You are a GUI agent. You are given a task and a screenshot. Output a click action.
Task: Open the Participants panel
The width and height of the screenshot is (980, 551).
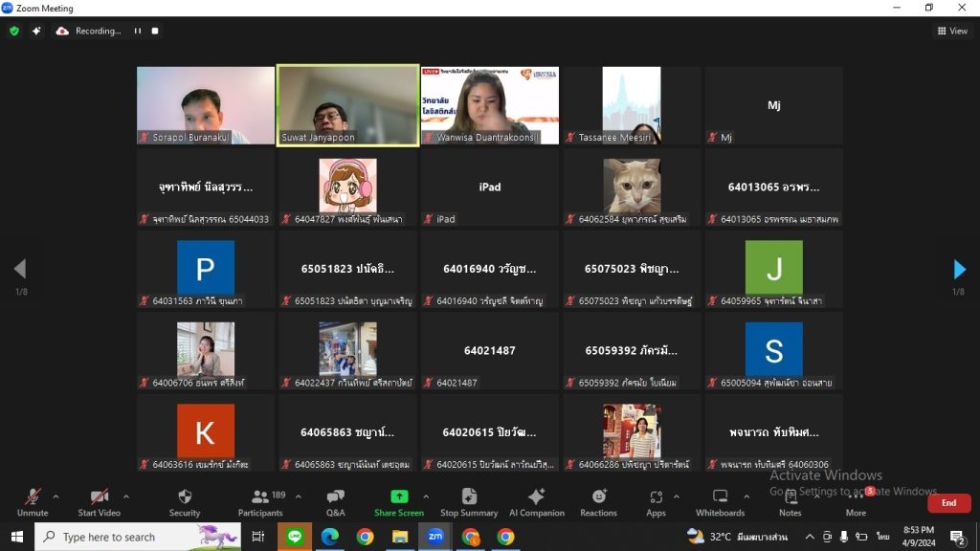tap(260, 503)
